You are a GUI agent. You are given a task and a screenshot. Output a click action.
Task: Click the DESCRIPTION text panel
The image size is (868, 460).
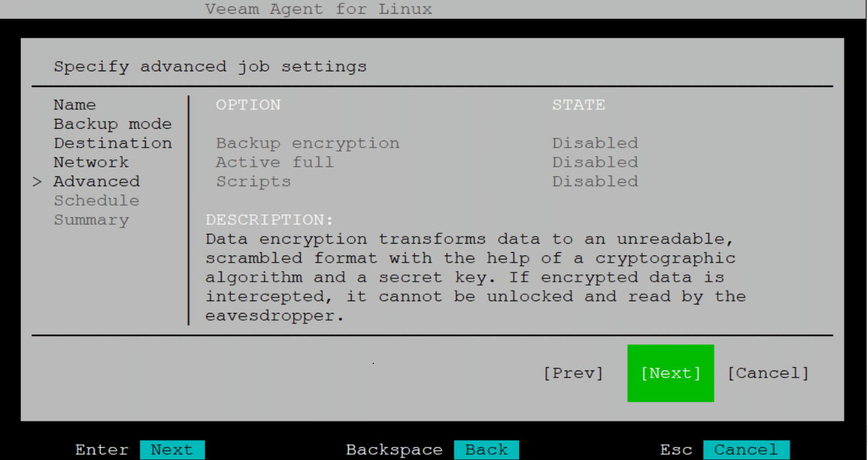[x=475, y=268]
